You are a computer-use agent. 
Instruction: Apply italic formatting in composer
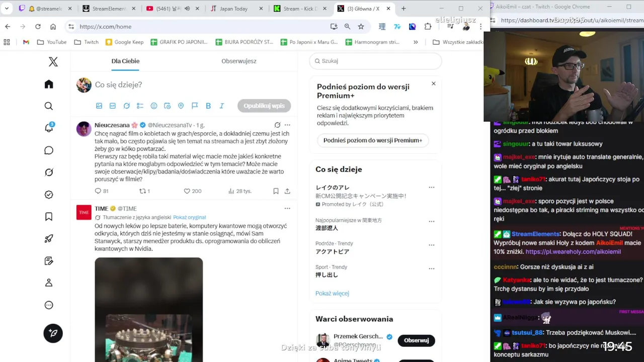[222, 106]
